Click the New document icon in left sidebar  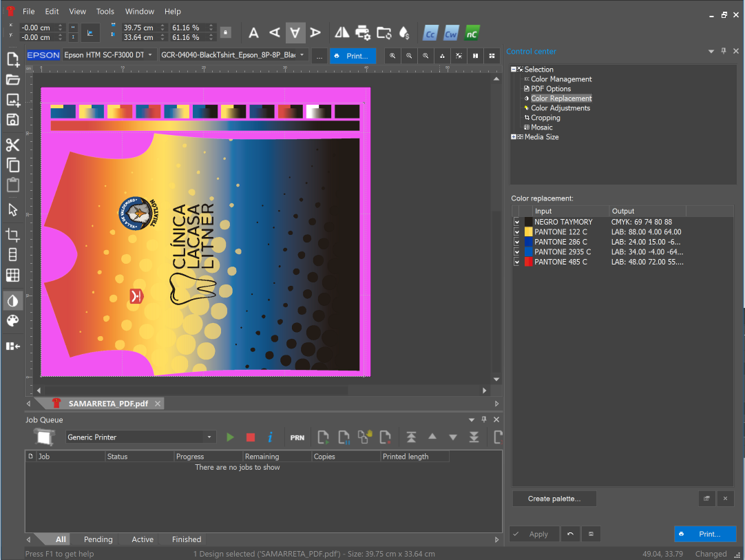click(13, 60)
